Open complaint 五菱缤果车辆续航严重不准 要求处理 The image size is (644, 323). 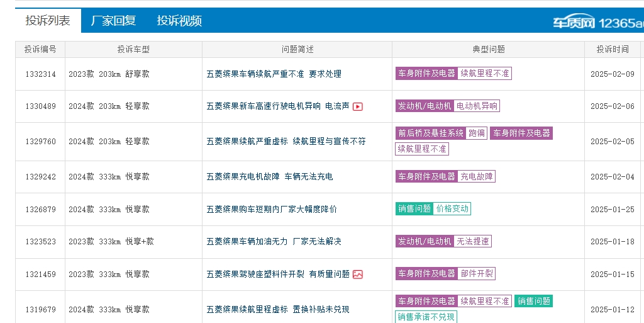pos(274,74)
